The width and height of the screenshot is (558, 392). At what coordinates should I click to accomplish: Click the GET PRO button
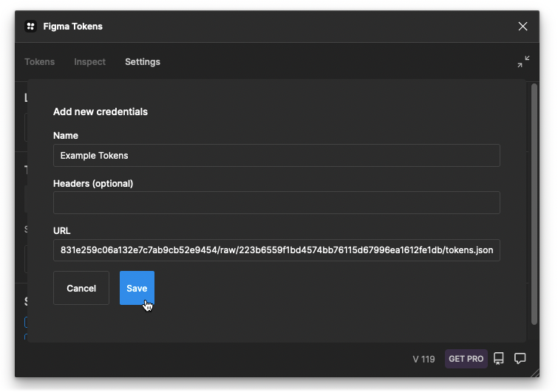click(x=466, y=359)
